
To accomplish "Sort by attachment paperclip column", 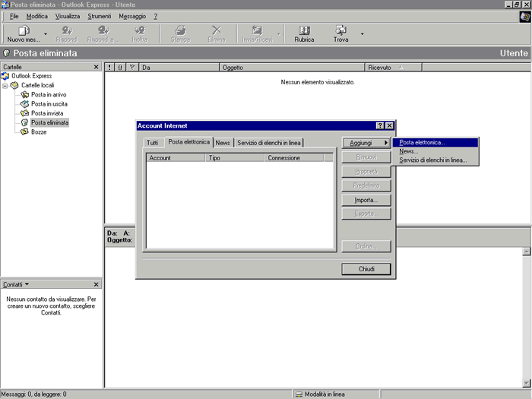I will (x=120, y=67).
